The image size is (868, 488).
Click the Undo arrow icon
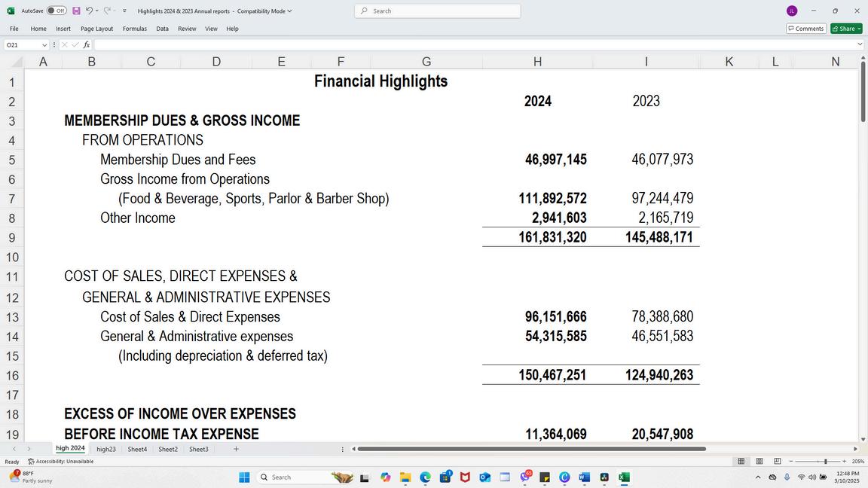(x=89, y=11)
